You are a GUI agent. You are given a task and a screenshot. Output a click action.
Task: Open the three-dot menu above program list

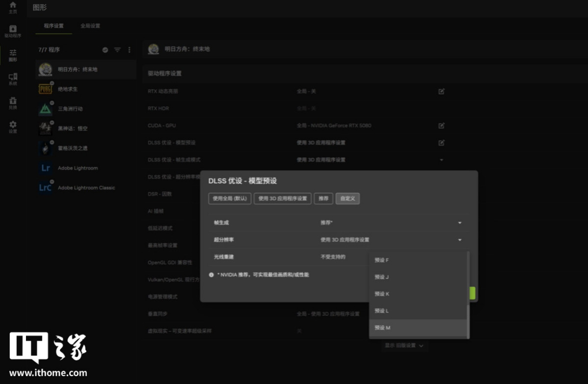tap(129, 50)
